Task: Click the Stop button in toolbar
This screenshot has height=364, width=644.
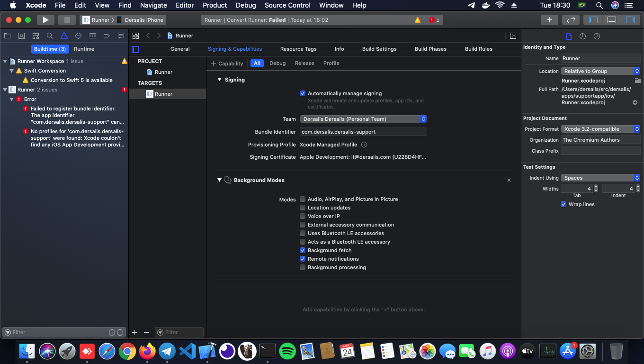Action: [x=67, y=20]
